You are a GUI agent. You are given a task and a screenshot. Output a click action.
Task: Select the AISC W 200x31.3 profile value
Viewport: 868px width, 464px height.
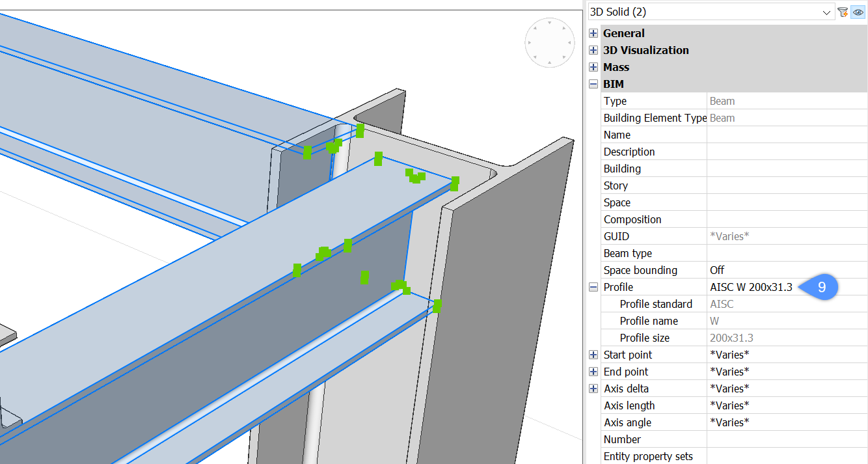[x=751, y=287]
